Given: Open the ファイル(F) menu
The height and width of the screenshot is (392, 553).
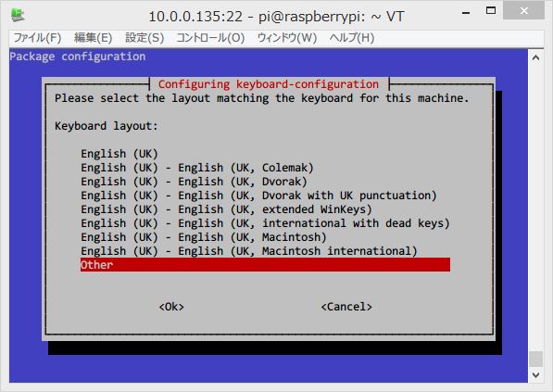Looking at the screenshot, I should pos(37,37).
